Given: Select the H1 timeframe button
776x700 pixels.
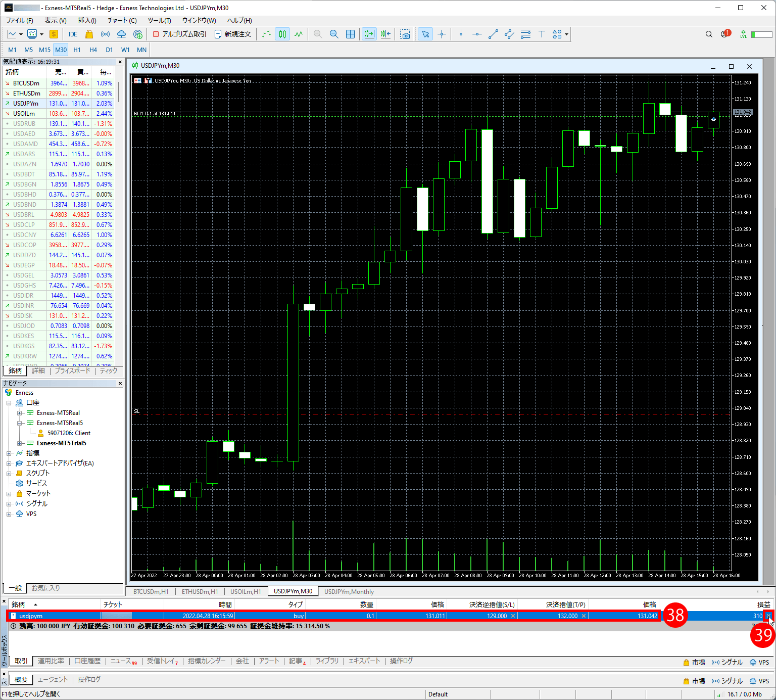Looking at the screenshot, I should (x=77, y=50).
